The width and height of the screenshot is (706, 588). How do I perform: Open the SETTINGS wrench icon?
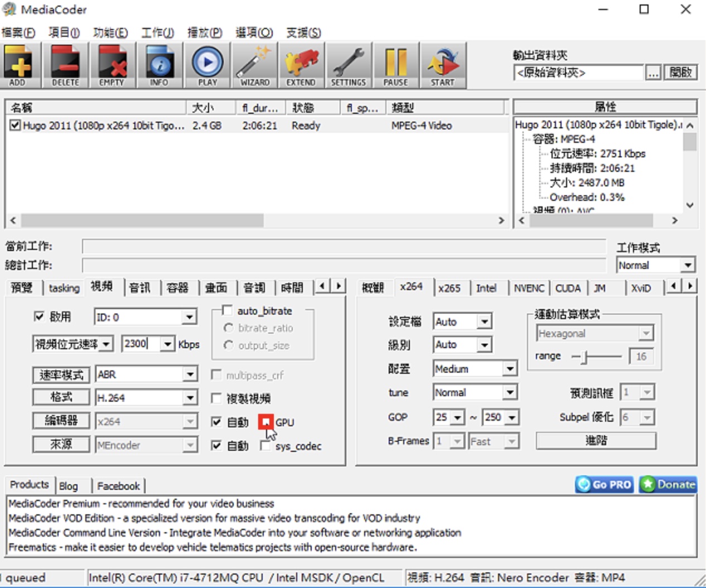[349, 66]
